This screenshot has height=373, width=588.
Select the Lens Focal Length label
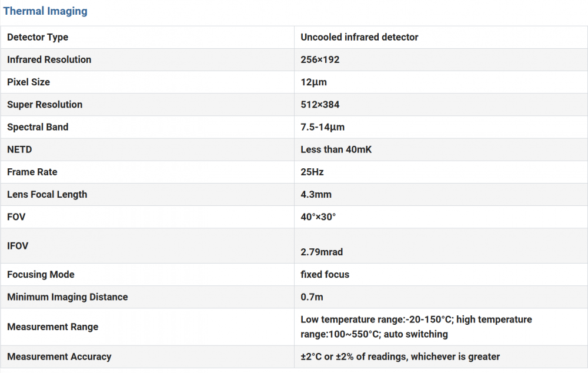tap(47, 194)
